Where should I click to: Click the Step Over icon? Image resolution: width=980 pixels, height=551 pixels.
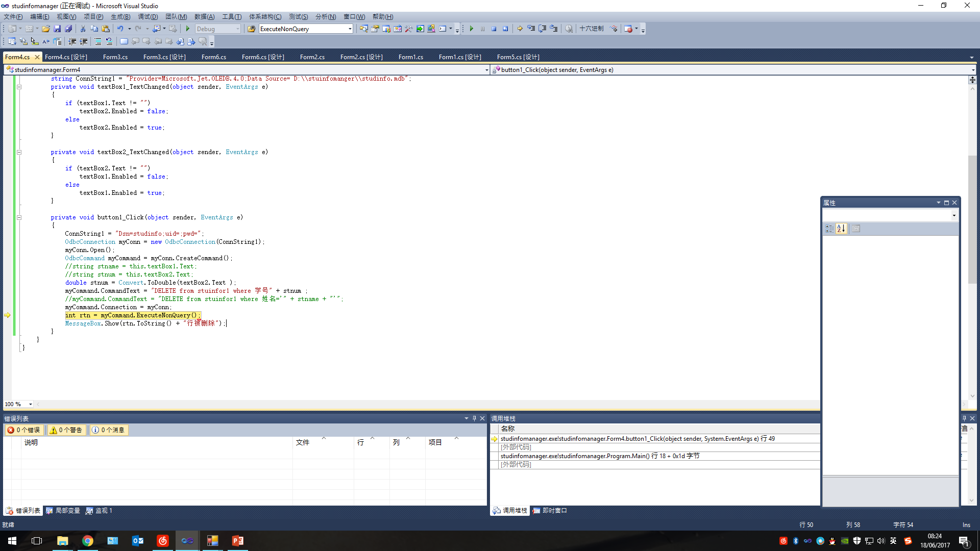pos(543,29)
